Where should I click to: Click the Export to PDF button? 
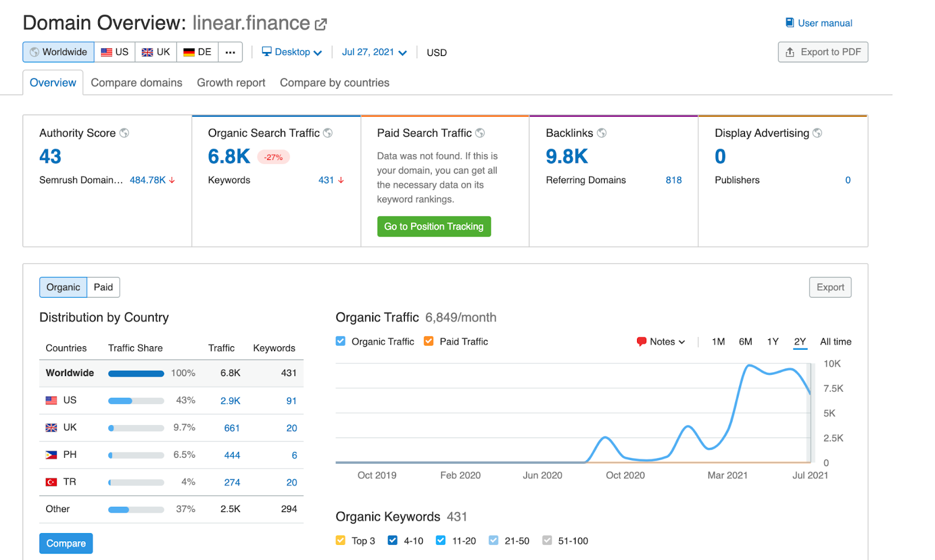click(823, 52)
